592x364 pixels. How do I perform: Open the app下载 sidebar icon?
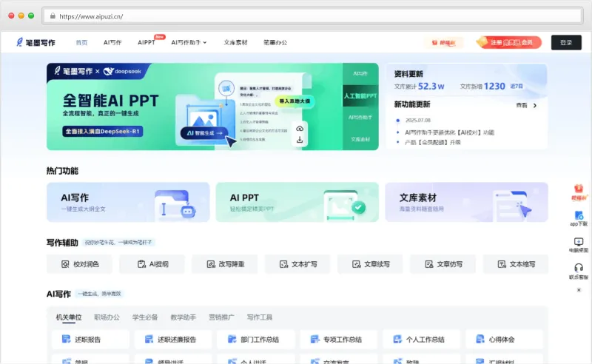coord(579,215)
